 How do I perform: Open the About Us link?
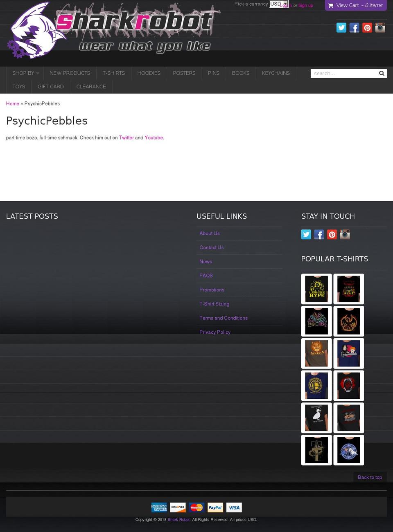pos(210,233)
